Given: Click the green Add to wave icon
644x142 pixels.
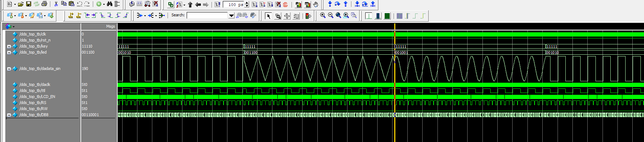Looking at the screenshot, I should point(99,4).
